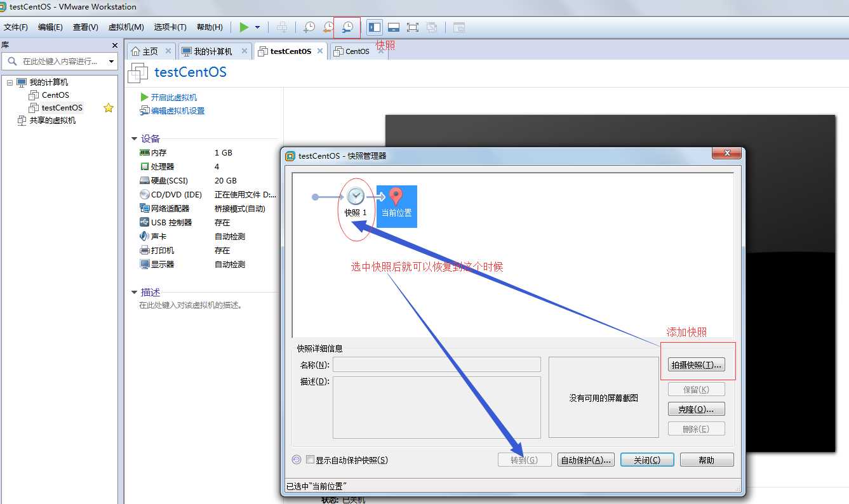849x504 pixels.
Task: Click the Unity mode toolbar icon
Action: click(x=432, y=27)
